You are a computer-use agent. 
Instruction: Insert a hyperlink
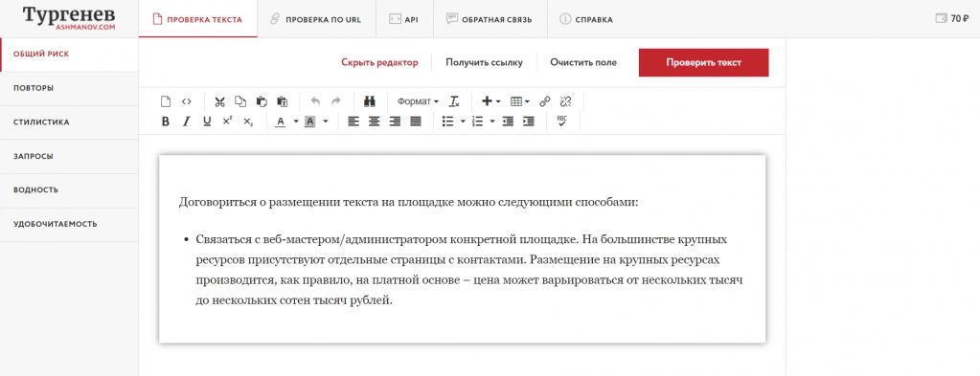coord(544,101)
